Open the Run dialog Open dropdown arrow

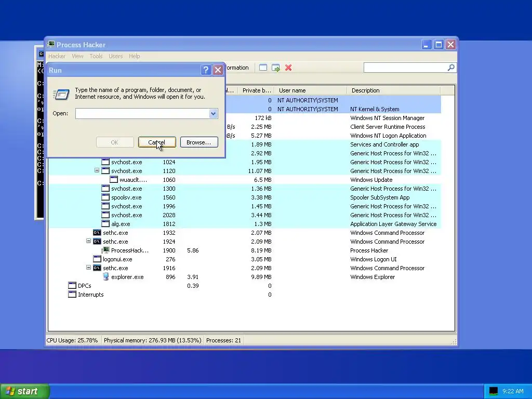coord(213,114)
